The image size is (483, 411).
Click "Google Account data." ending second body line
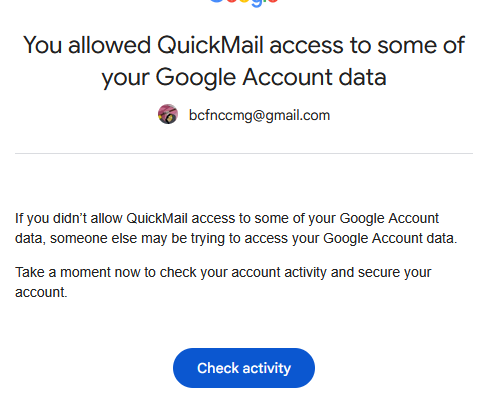[390, 239]
